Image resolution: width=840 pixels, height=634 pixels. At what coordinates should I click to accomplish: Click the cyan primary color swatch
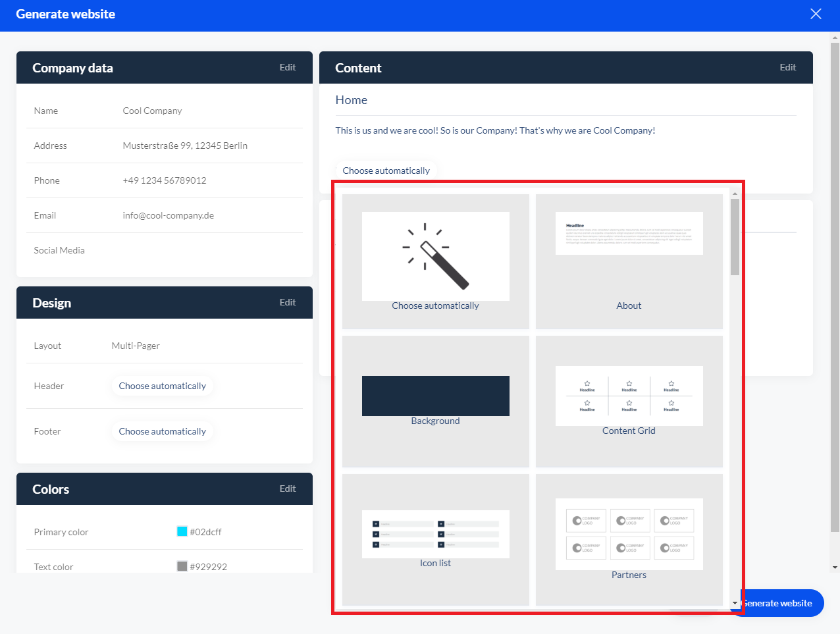[182, 531]
